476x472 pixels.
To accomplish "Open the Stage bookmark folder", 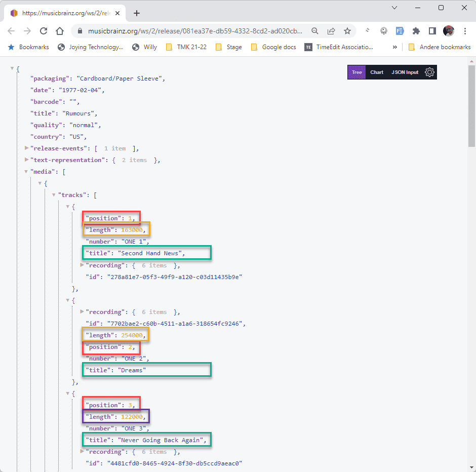I will (x=229, y=47).
